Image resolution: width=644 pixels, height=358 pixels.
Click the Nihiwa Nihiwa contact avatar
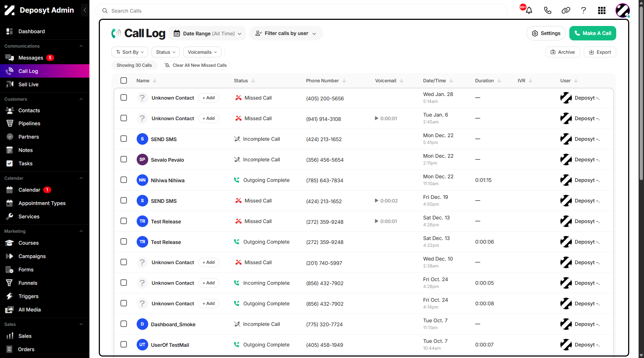(142, 180)
